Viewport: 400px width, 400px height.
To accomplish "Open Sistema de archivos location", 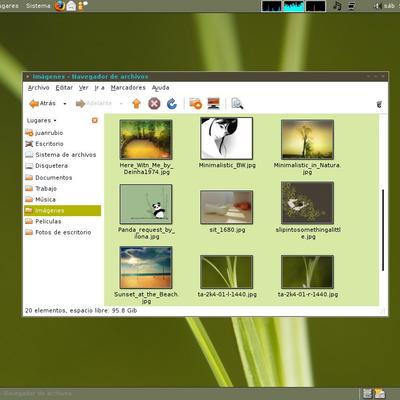I will point(62,155).
